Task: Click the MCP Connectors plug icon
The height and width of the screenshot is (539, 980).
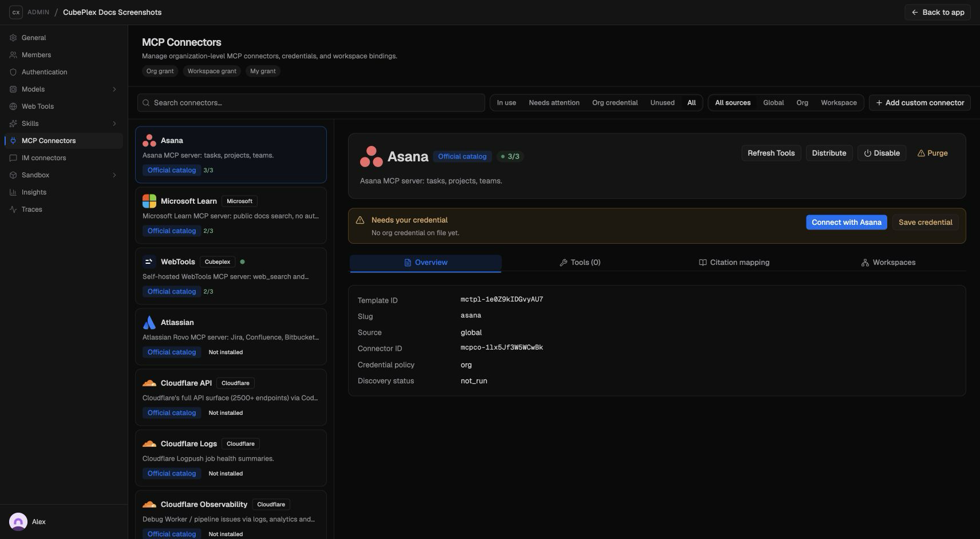Action: (13, 141)
